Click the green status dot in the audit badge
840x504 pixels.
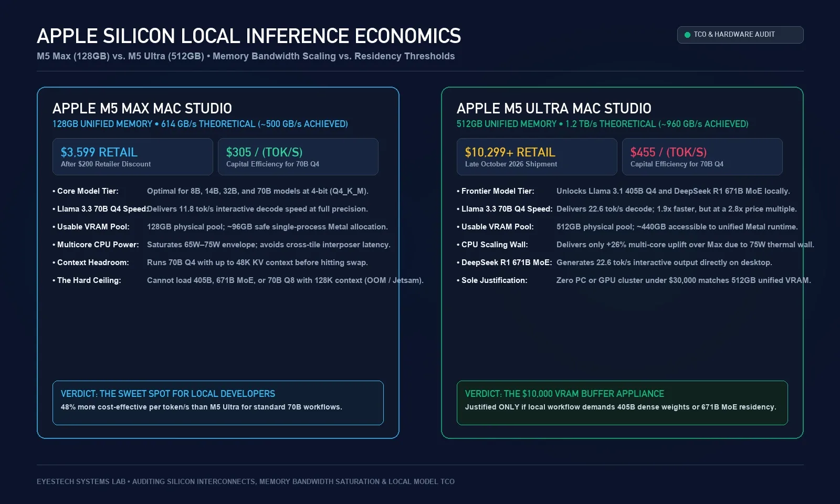[687, 35]
